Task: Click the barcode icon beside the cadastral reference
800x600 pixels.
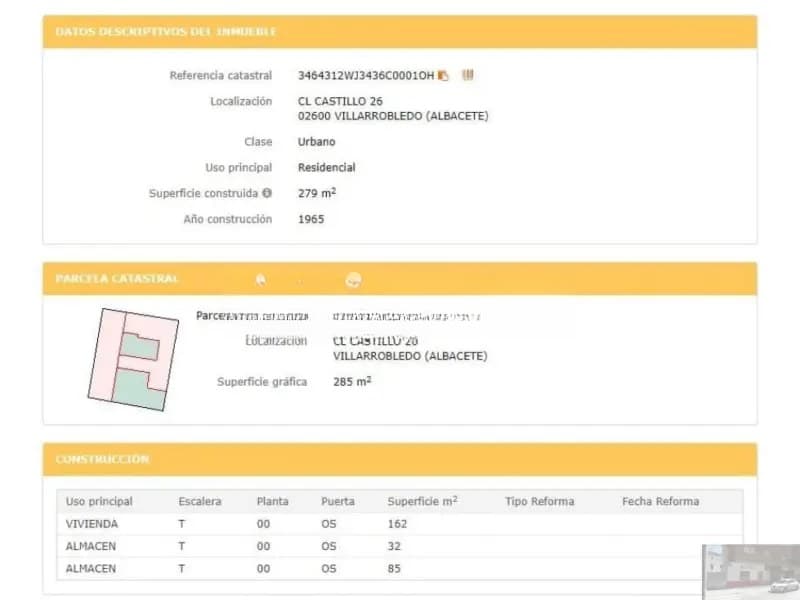Action: 468,75
